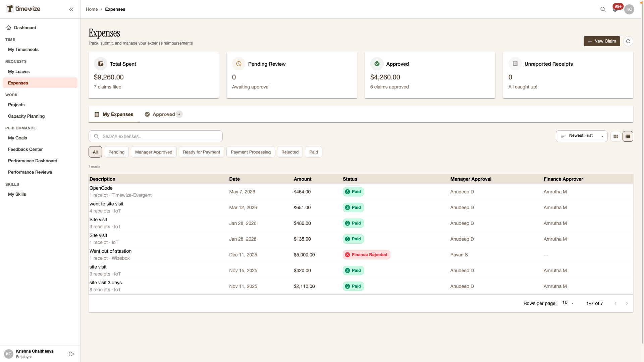Image resolution: width=644 pixels, height=362 pixels.
Task: Filter by Ready for Payment chip
Action: (x=202, y=152)
